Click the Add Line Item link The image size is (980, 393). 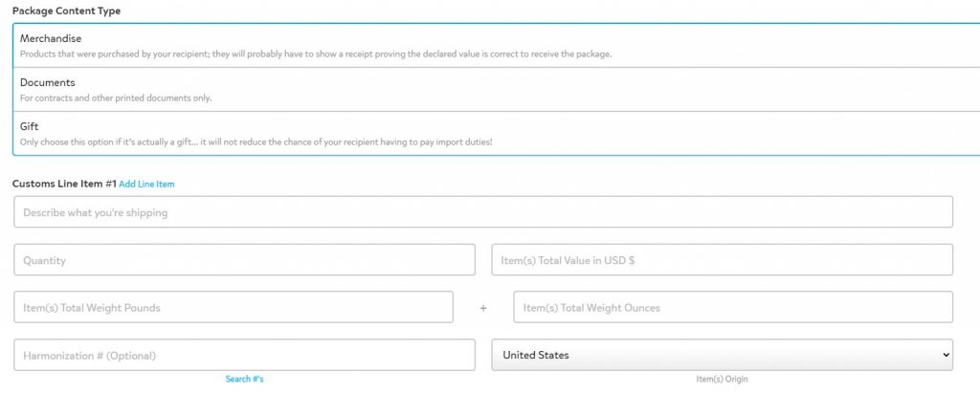pyautogui.click(x=146, y=184)
